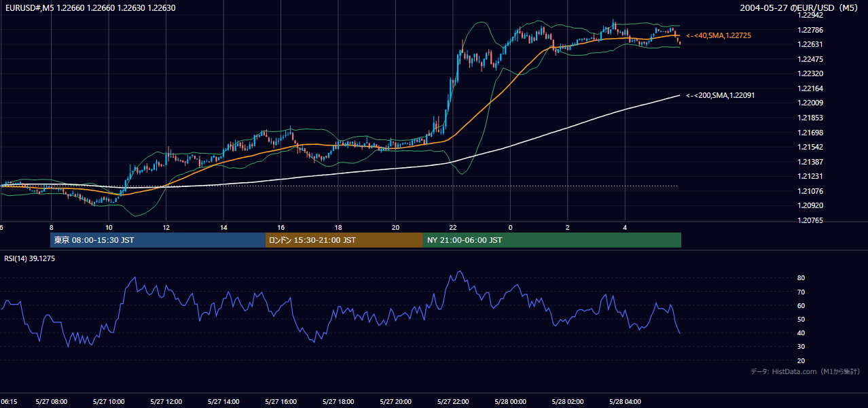This screenshot has width=868, height=408.
Task: Click the 5/28 04:00 time axis label
Action: coord(625,402)
